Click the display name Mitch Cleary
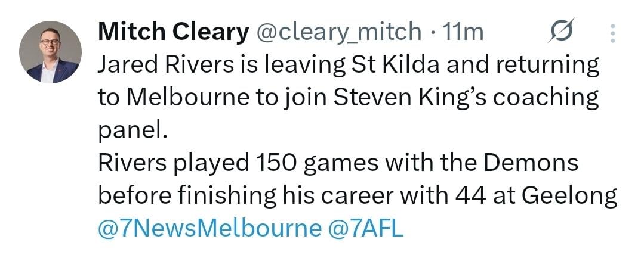The height and width of the screenshot is (255, 644). [173, 33]
